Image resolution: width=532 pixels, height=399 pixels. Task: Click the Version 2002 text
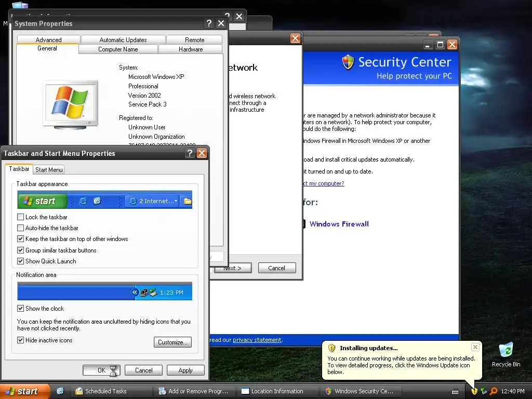(144, 96)
